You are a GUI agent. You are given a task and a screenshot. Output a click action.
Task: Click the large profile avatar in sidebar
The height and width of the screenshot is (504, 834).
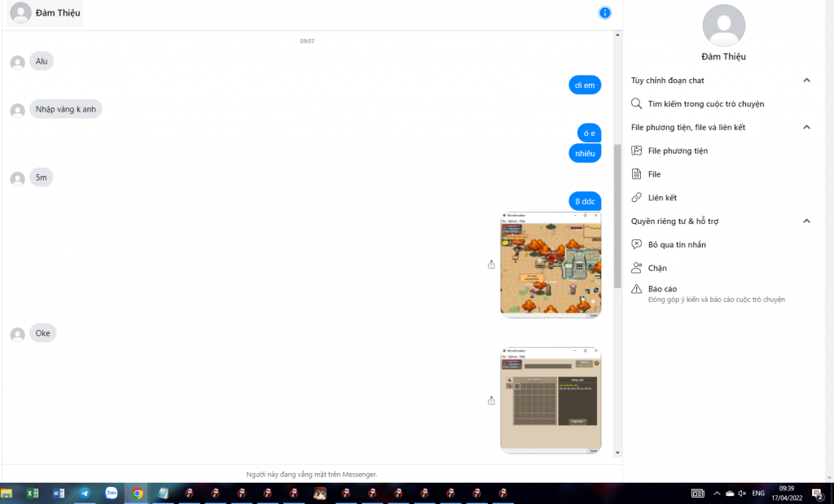pos(723,25)
